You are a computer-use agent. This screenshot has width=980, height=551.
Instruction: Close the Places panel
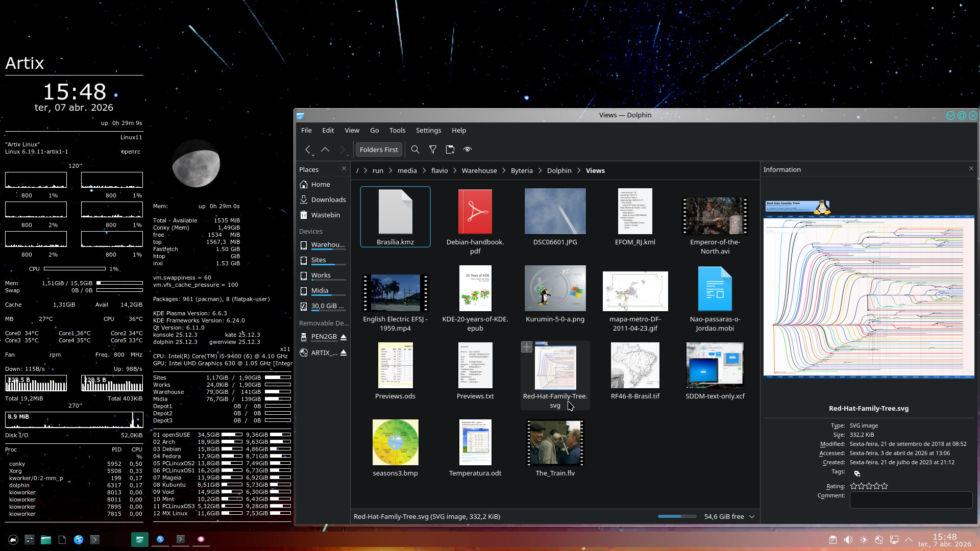pos(344,168)
